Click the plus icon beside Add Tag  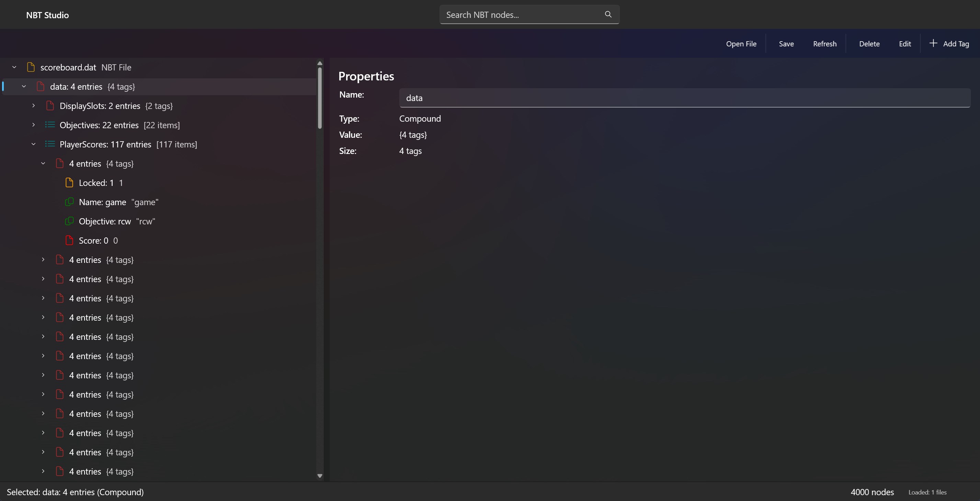933,43
